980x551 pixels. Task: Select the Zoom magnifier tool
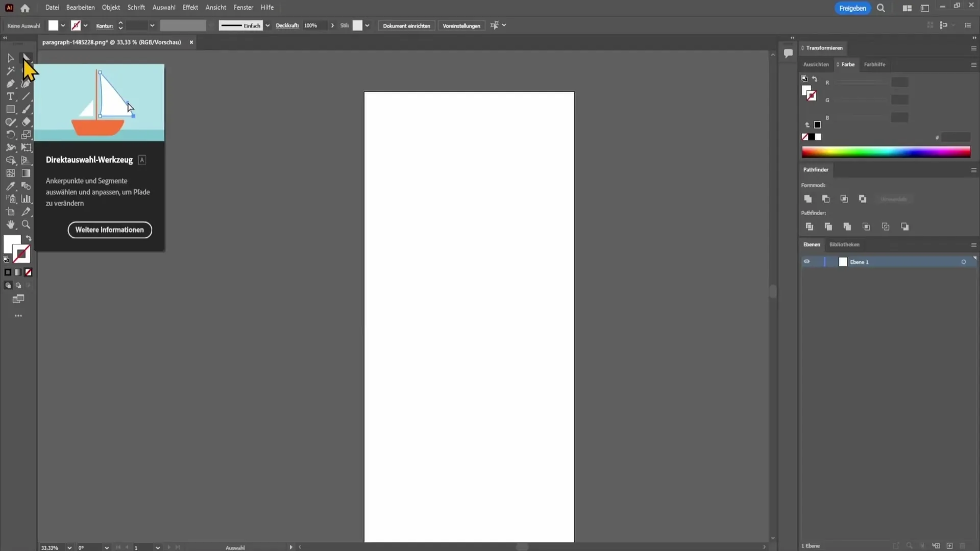(26, 224)
